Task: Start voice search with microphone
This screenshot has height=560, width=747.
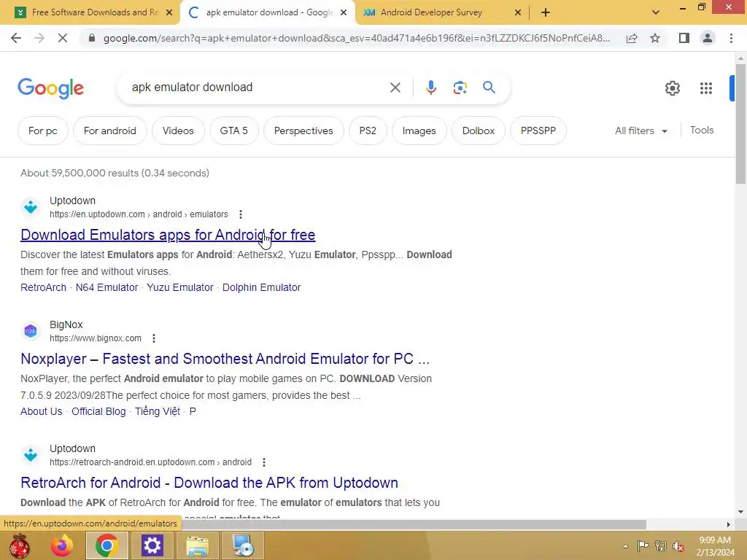Action: (430, 87)
